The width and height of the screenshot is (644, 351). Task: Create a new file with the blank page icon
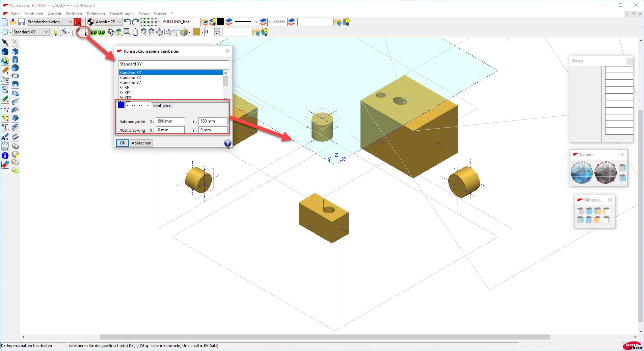(x=5, y=22)
